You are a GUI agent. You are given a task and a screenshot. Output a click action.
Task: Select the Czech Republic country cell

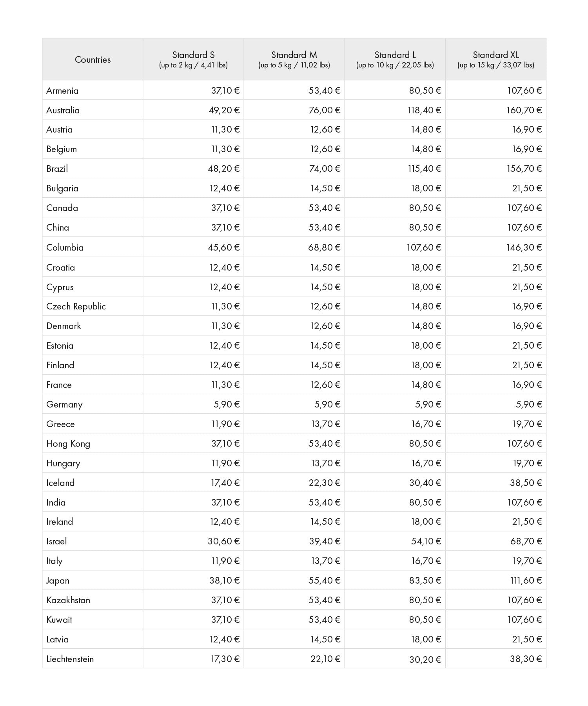click(93, 306)
